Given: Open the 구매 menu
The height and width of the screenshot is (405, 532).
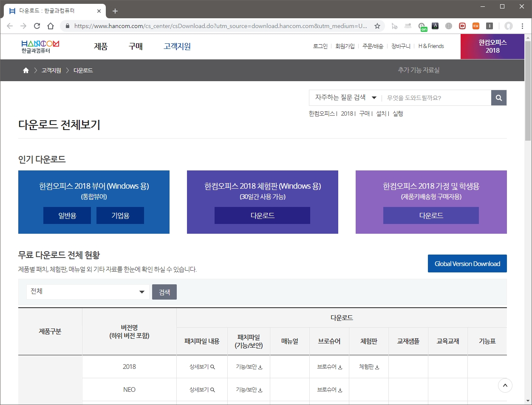Looking at the screenshot, I should click(x=136, y=46).
